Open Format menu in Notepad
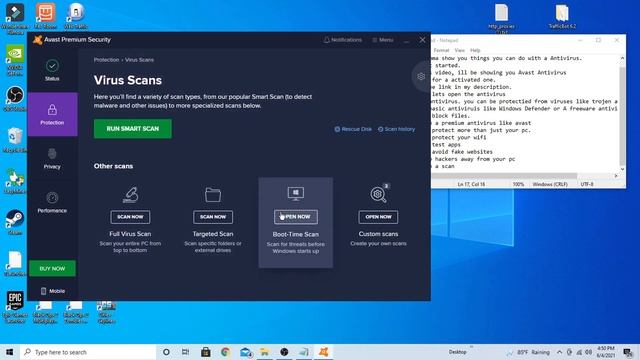The width and height of the screenshot is (640, 360). click(441, 50)
